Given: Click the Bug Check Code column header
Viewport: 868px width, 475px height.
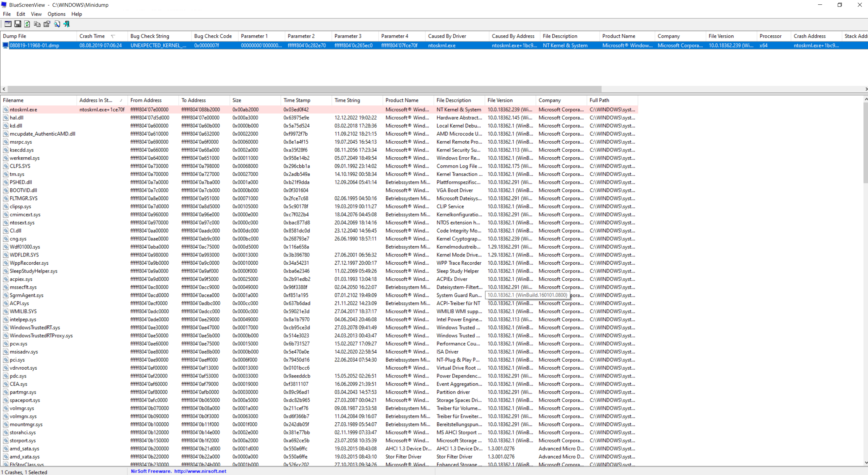Looking at the screenshot, I should (x=213, y=36).
